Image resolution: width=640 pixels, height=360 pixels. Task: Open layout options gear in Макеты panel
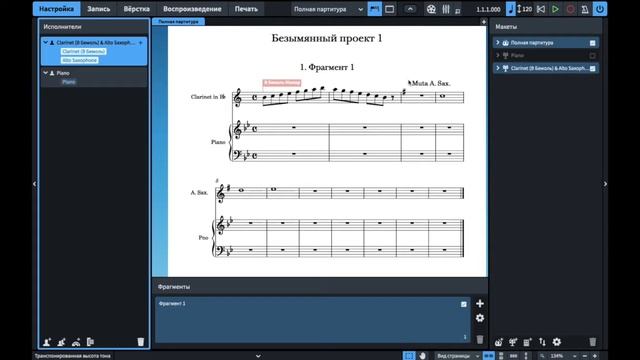[x=557, y=342]
